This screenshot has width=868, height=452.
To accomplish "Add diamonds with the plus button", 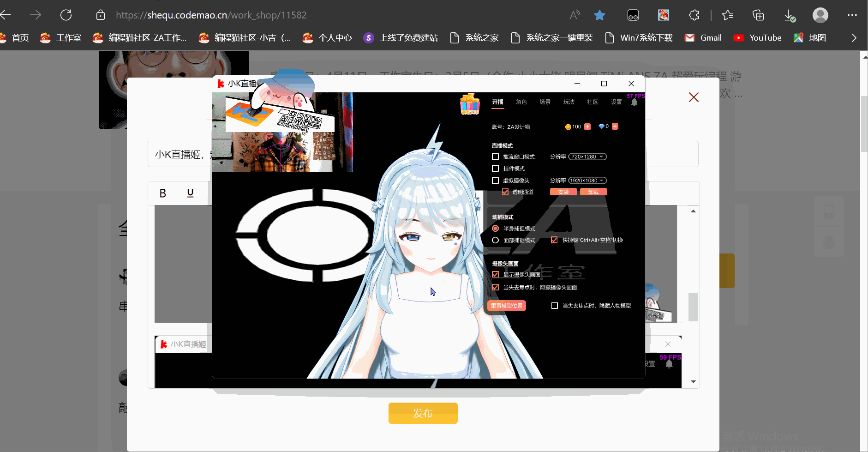I will tap(615, 127).
